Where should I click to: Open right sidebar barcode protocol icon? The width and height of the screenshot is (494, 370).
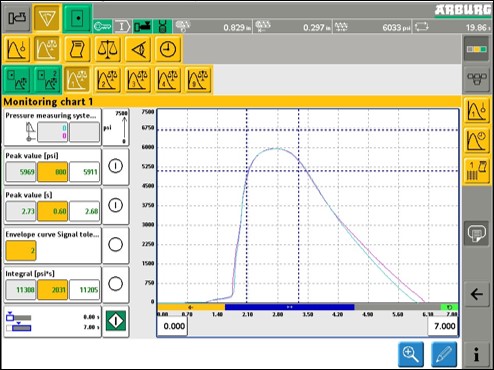477,170
